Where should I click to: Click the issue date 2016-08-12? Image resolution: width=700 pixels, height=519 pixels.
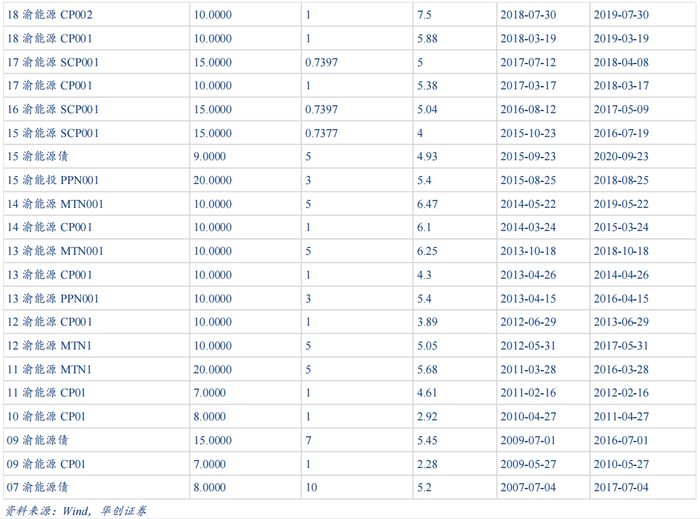click(528, 109)
